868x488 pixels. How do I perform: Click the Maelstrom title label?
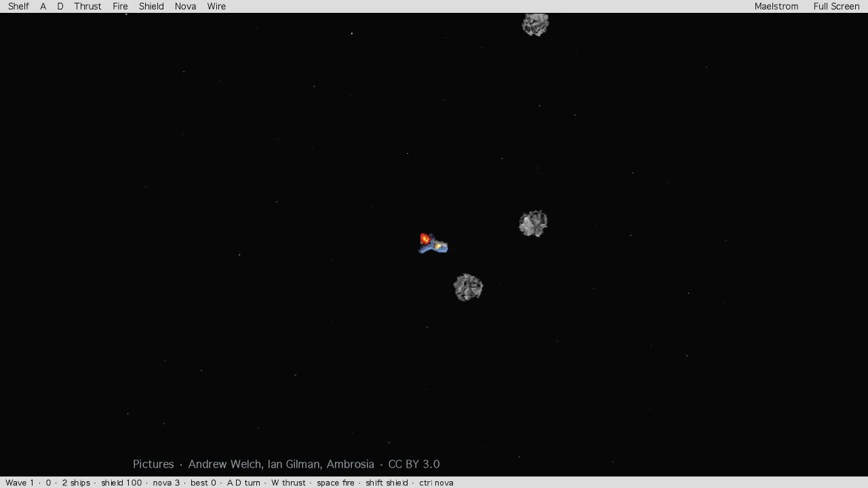[776, 6]
